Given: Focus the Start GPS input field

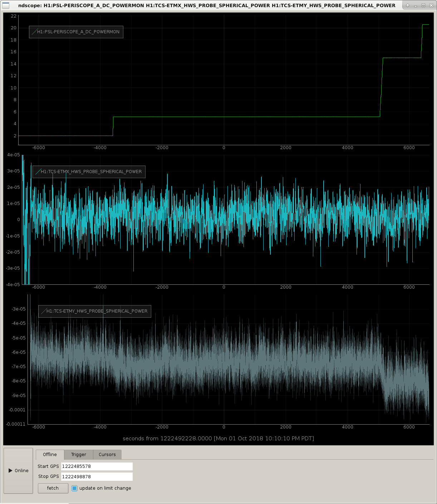Looking at the screenshot, I should pyautogui.click(x=97, y=466).
